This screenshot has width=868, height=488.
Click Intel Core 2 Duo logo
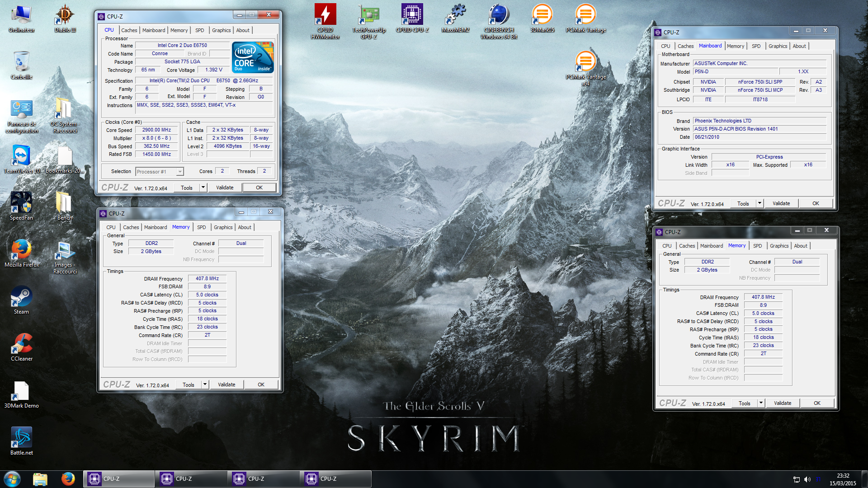(253, 57)
